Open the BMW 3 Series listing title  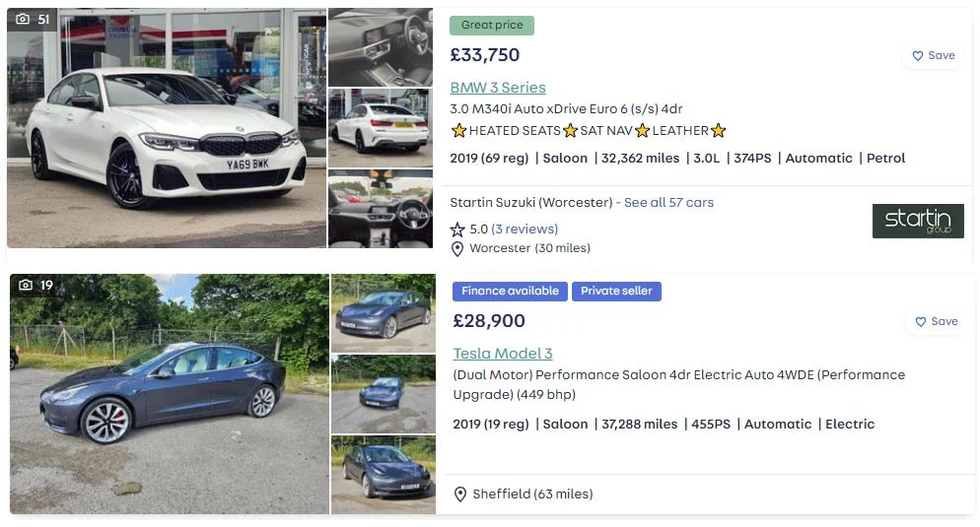point(498,88)
